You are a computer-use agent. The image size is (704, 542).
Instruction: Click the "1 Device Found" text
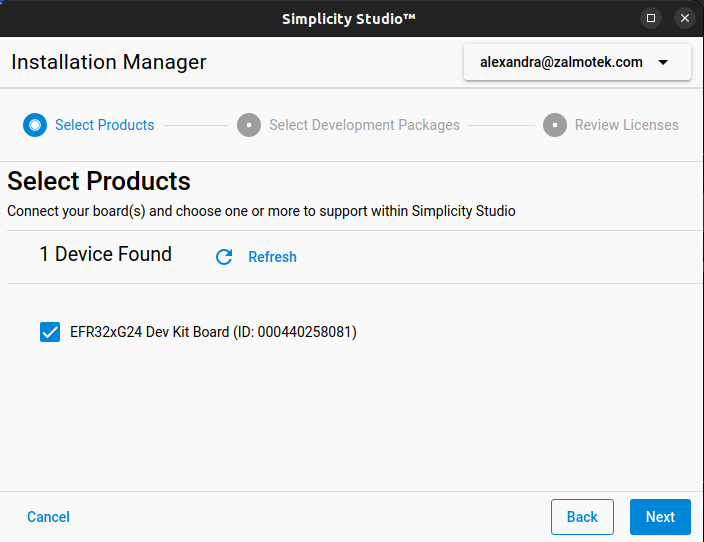(105, 254)
